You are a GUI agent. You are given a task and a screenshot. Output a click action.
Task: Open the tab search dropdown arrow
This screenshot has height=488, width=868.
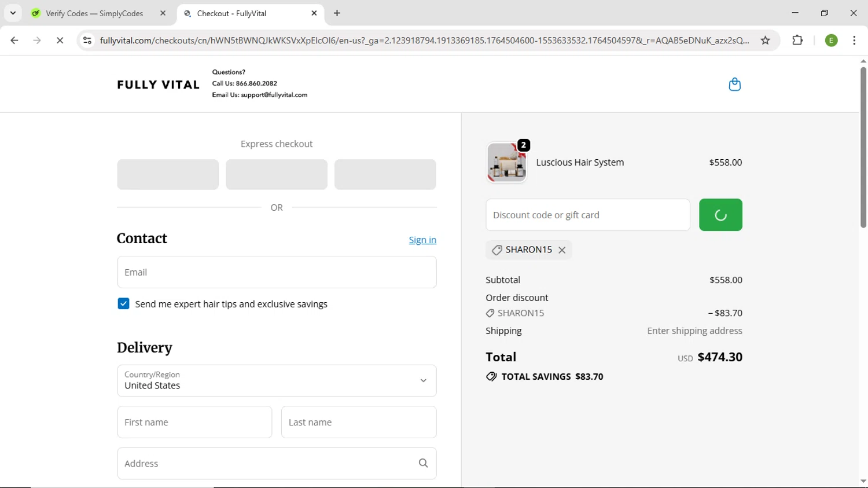(13, 13)
